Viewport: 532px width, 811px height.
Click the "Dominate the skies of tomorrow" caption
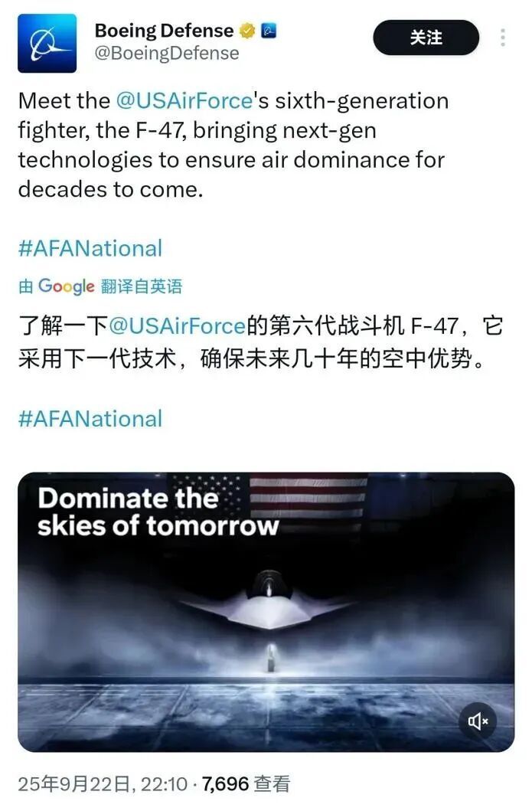pos(158,512)
